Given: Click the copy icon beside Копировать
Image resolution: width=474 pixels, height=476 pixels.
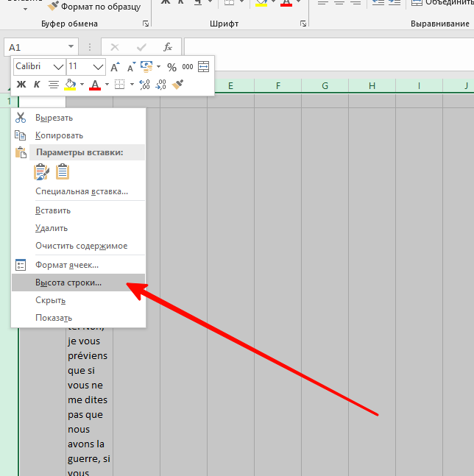Looking at the screenshot, I should [x=21, y=135].
